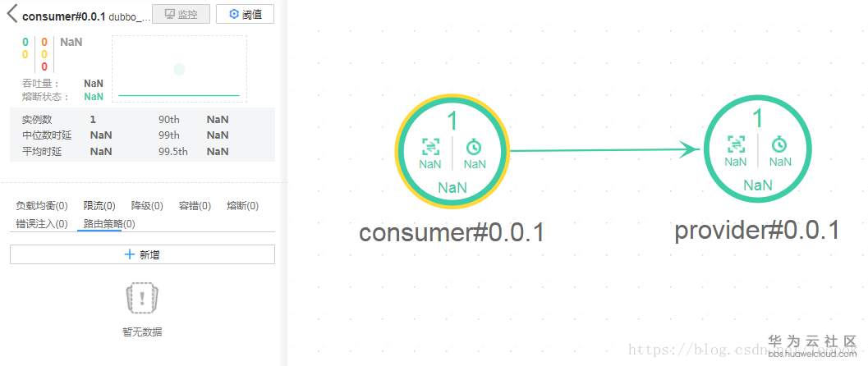Switch to 限流(0) tab
The image size is (868, 366).
click(x=99, y=206)
